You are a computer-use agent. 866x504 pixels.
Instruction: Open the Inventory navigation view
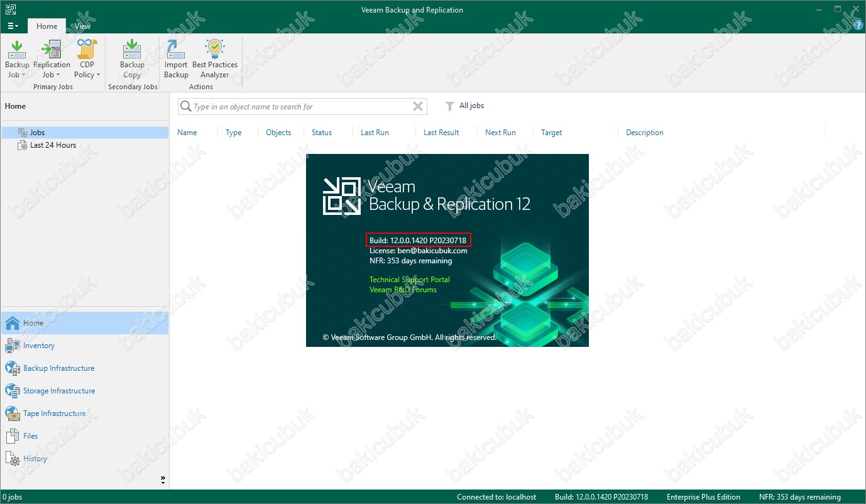coord(85,346)
